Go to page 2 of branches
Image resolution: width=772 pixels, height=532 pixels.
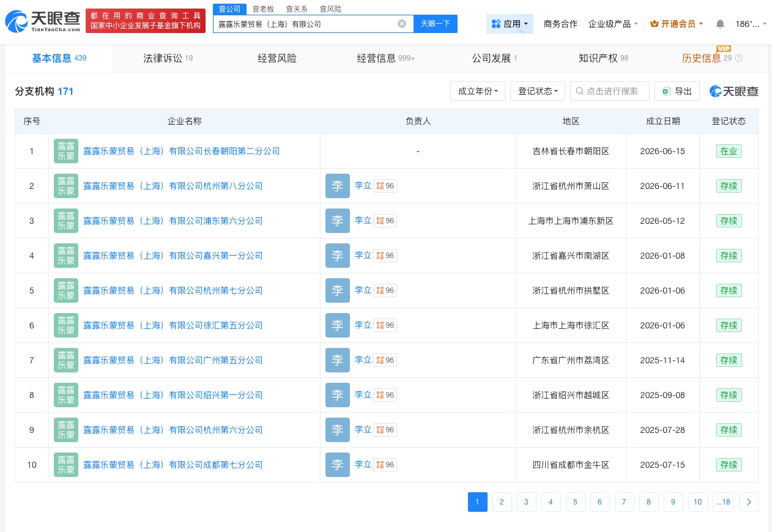(502, 502)
